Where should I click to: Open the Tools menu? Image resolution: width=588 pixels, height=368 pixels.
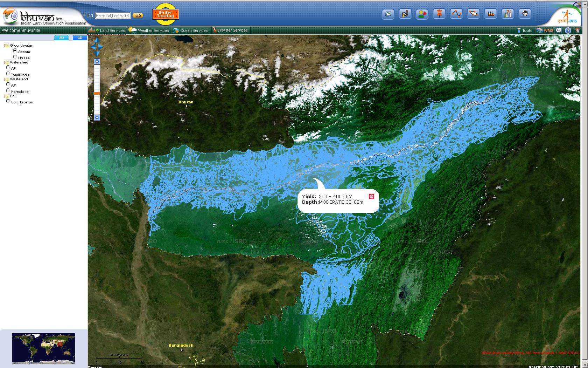pos(525,30)
